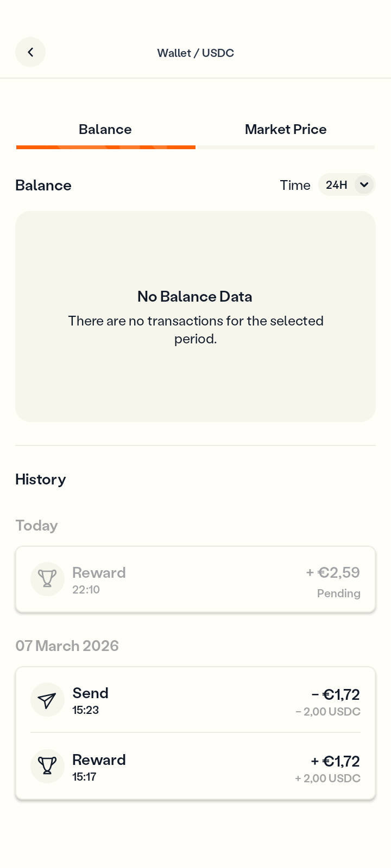Click the − 2,00 USDC Send sub-amount

tap(328, 712)
